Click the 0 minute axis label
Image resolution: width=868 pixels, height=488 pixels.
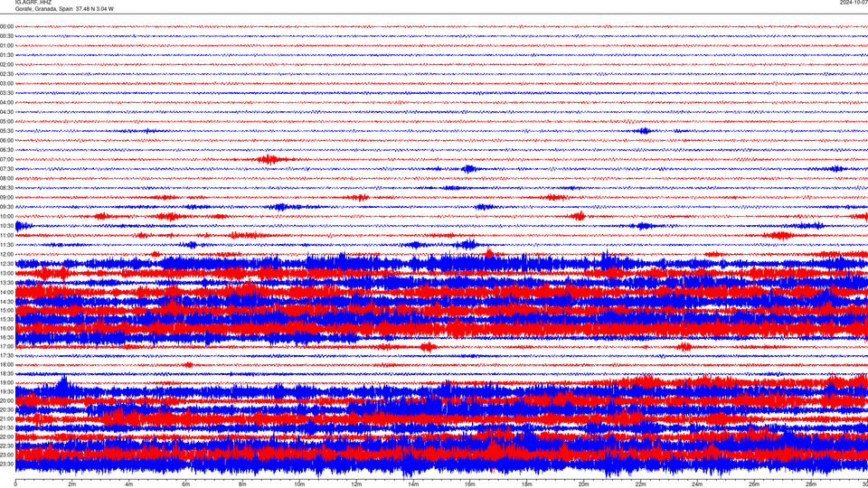pos(15,484)
